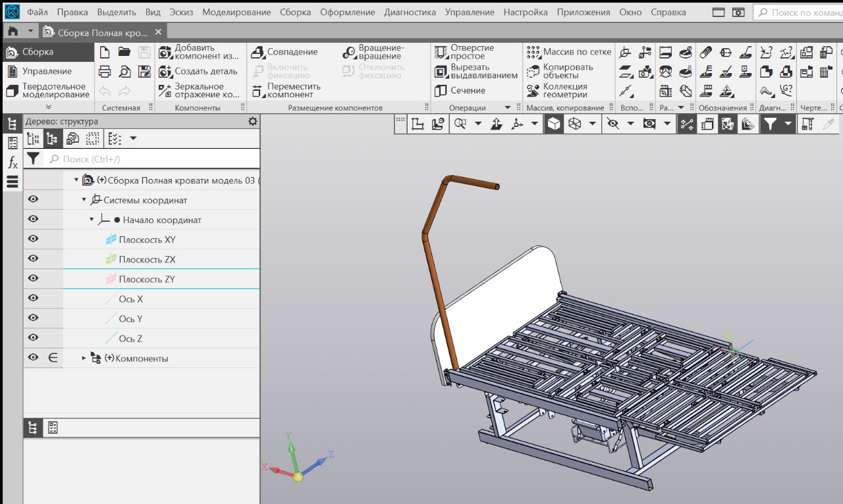Open the Variables fx panel icon
The height and width of the screenshot is (504, 843).
coord(13,163)
